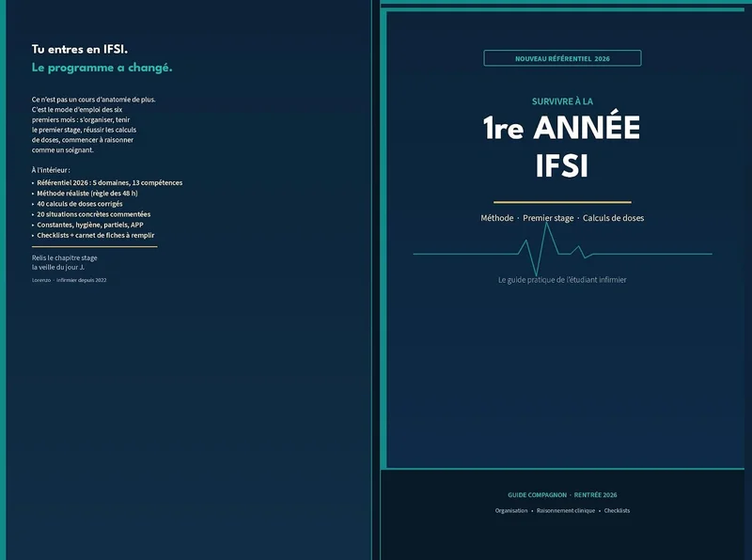Screen dimensions: 752x560
Task: Click the quote "Relis le chapitre stage"
Action: [x=64, y=258]
